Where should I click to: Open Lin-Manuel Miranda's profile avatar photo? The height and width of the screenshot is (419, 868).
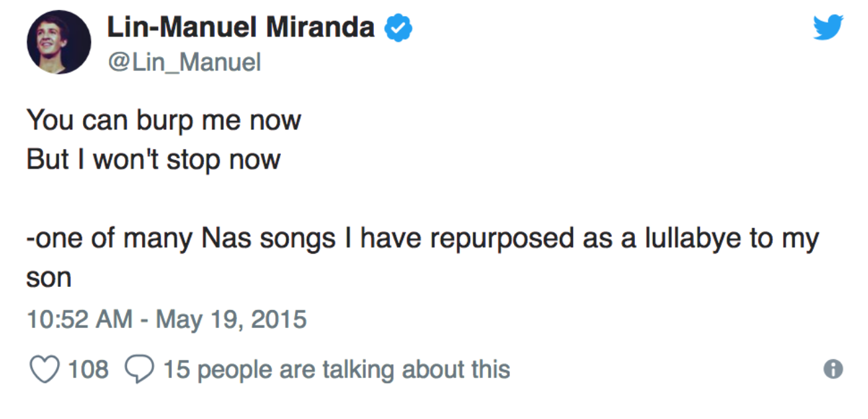click(x=58, y=43)
